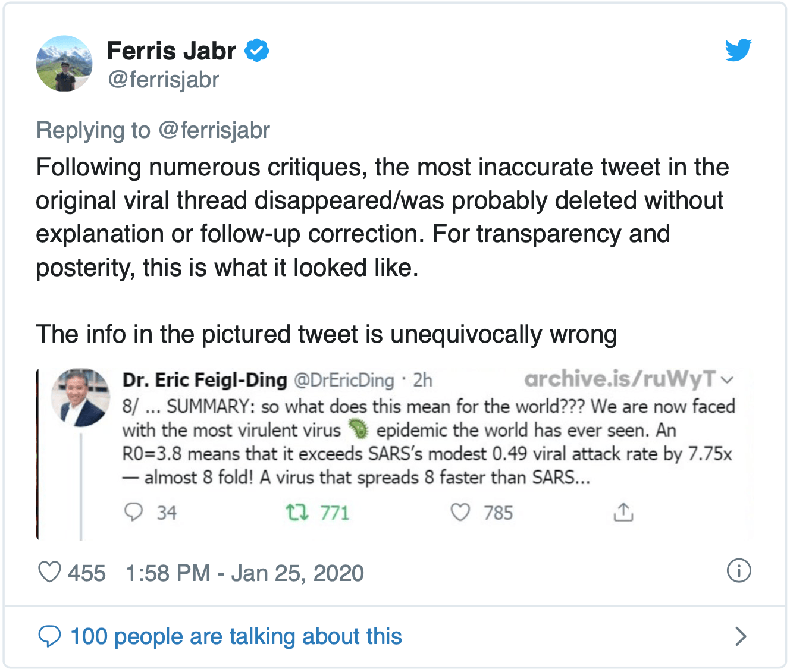The height and width of the screenshot is (672, 790).
Task: Expand the right-facing chevron at bottom right
Action: pos(741,636)
